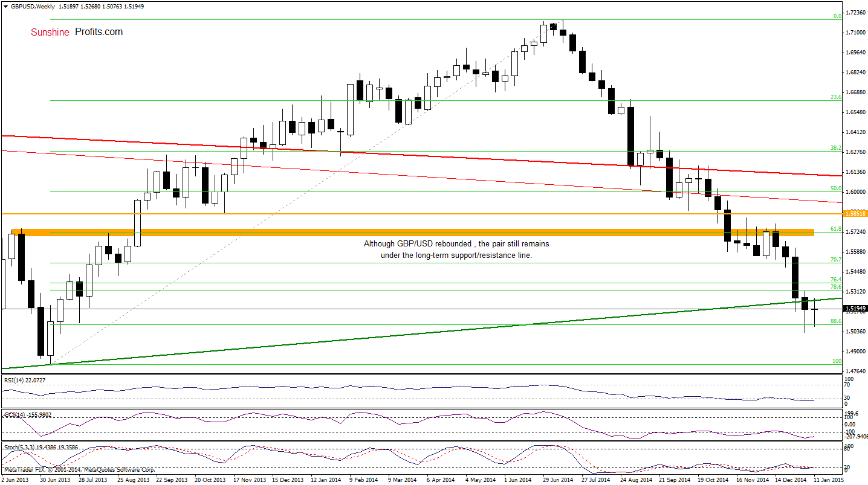Click the 1.6136 price axis label
868x485 pixels.
coord(856,172)
